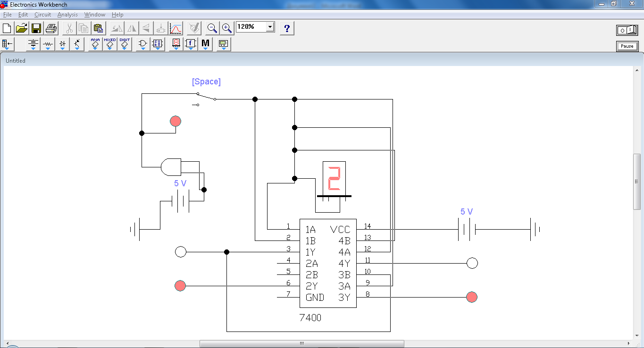
Task: Select the 5 V battery below the AND gate
Action: [180, 201]
